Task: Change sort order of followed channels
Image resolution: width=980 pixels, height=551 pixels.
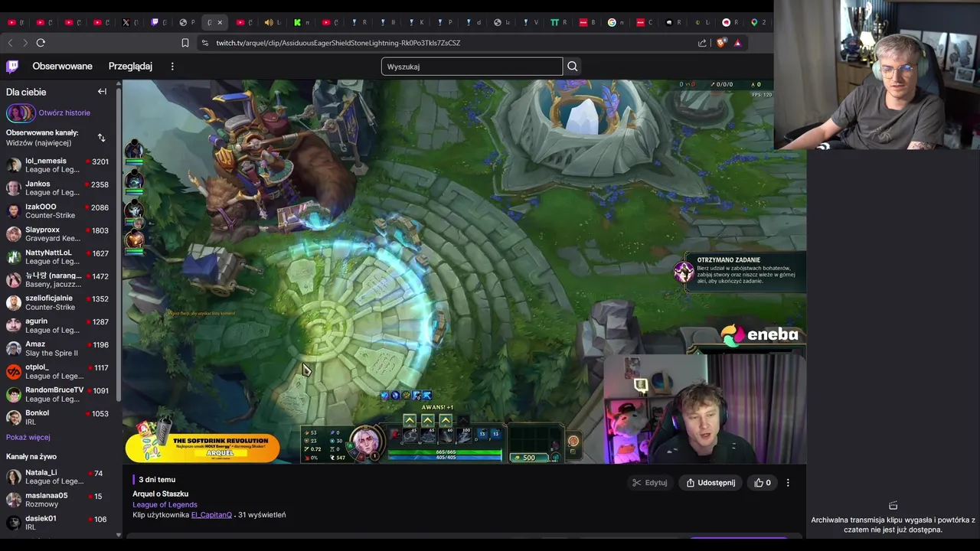Action: click(x=101, y=138)
